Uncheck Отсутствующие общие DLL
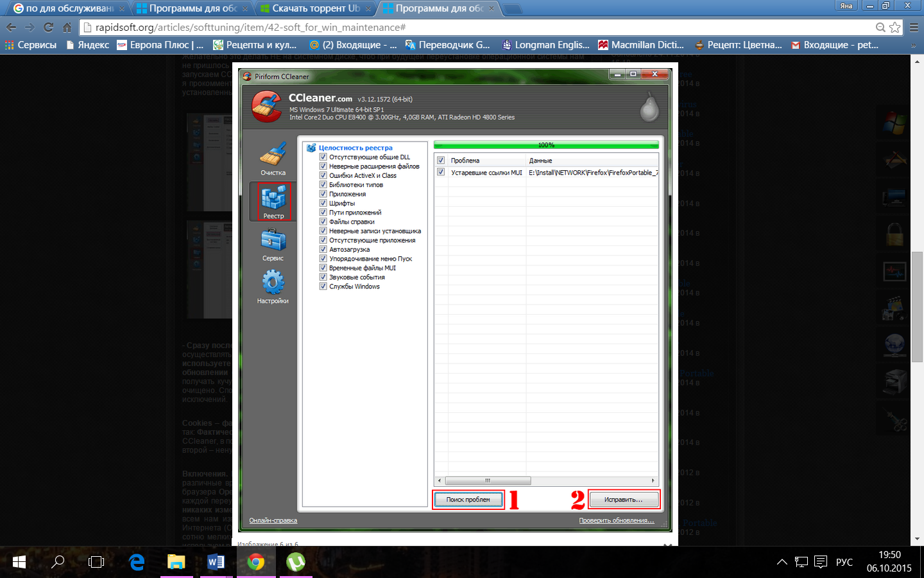 click(323, 157)
